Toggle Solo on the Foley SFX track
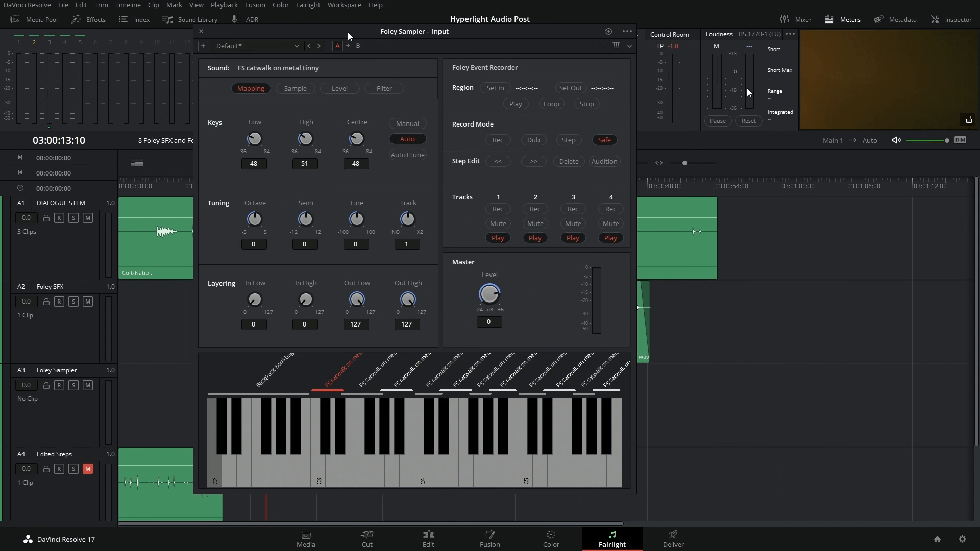The image size is (980, 551). [73, 302]
